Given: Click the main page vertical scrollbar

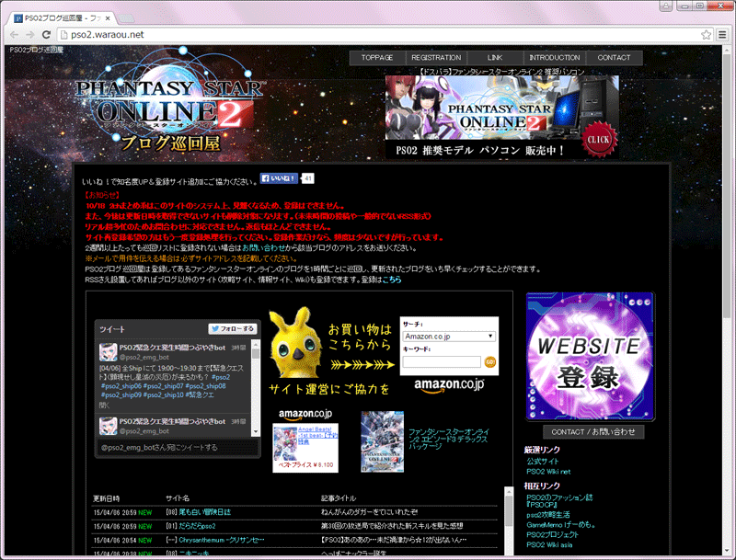Looking at the screenshot, I should tap(727, 300).
